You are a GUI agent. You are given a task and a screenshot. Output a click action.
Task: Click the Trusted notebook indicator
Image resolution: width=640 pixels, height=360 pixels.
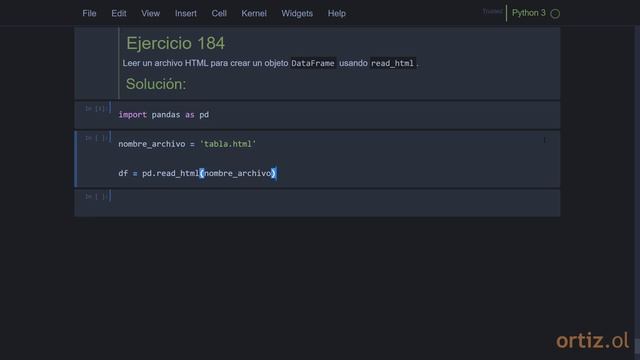(x=492, y=11)
